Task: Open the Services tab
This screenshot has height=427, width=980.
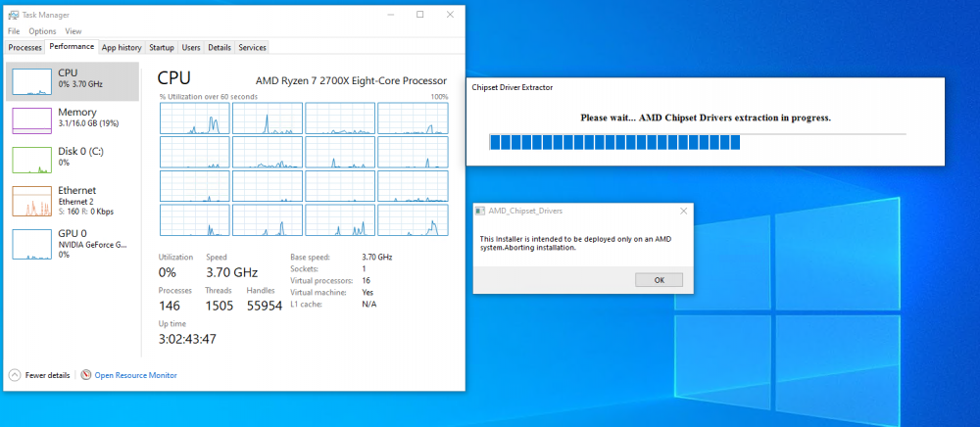Action: pyautogui.click(x=253, y=47)
